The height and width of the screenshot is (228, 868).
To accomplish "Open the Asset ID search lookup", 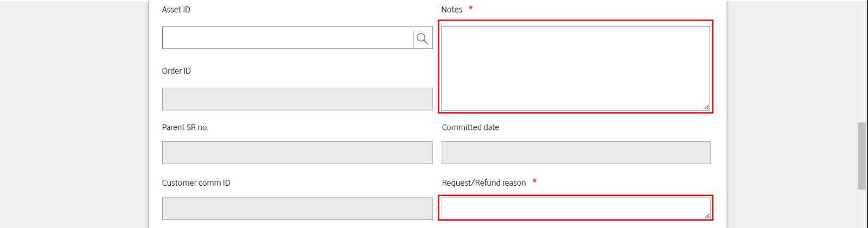I will (x=422, y=38).
